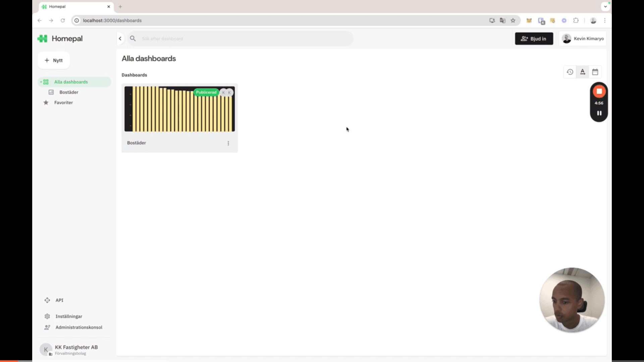
Task: Click the Inställningar gear icon
Action: (47, 316)
